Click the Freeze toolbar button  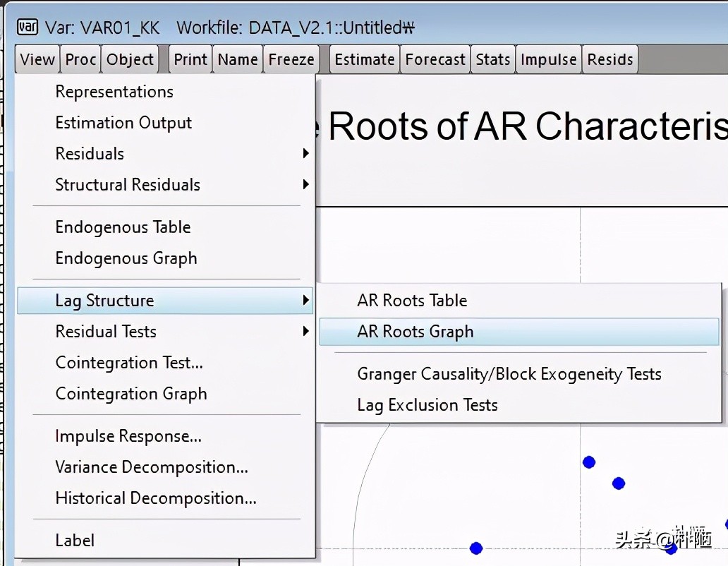pyautogui.click(x=291, y=59)
